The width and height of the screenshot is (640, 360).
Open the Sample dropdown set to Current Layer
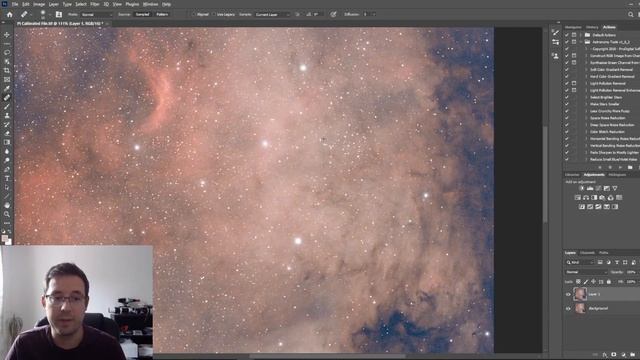point(272,14)
